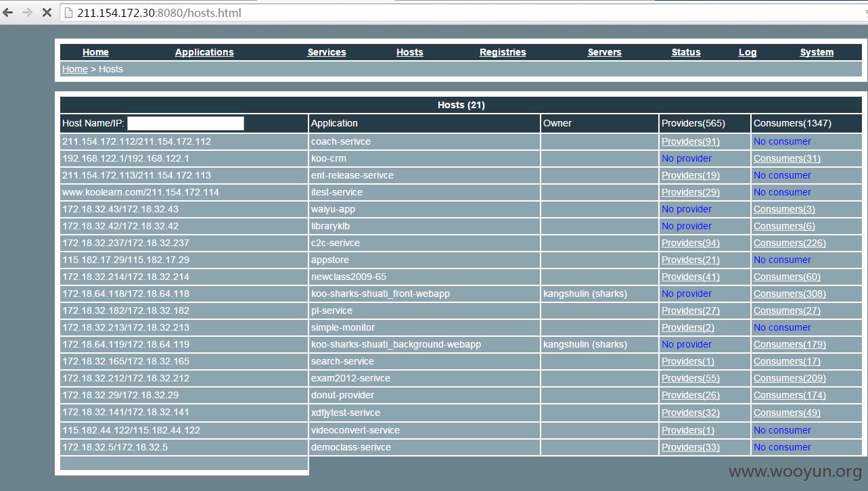Open Consumers(308) for shuati_front-webapp

[790, 294]
